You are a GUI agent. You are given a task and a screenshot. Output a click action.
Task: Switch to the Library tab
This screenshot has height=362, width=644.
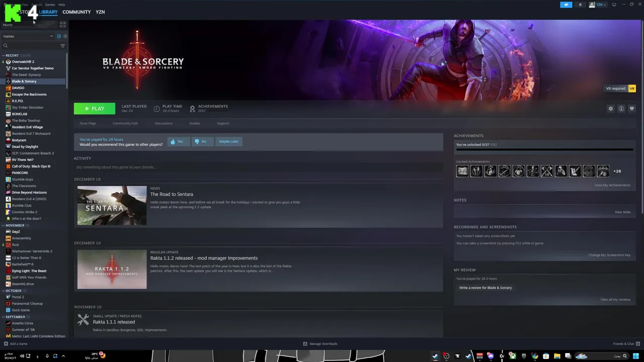(48, 12)
